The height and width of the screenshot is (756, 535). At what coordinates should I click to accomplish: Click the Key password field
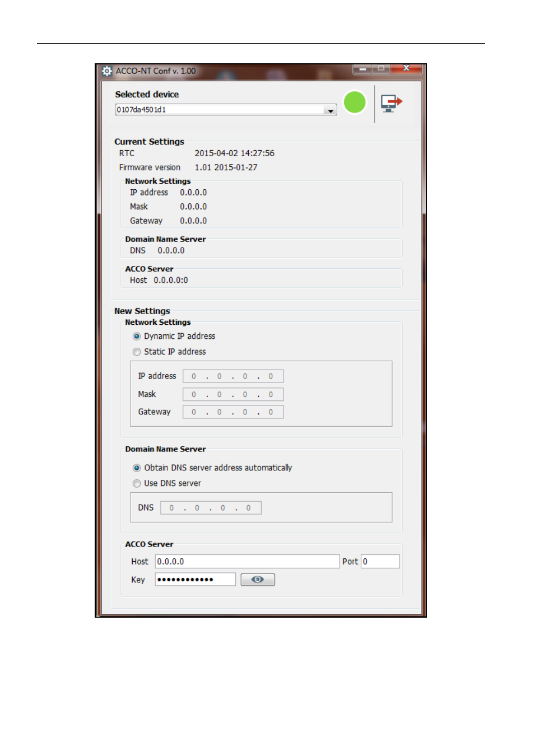coord(195,580)
